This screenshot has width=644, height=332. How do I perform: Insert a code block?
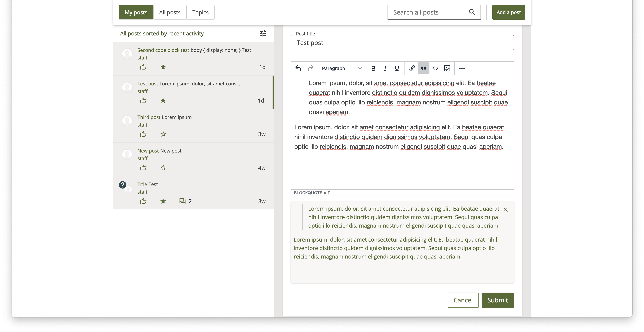coord(435,68)
